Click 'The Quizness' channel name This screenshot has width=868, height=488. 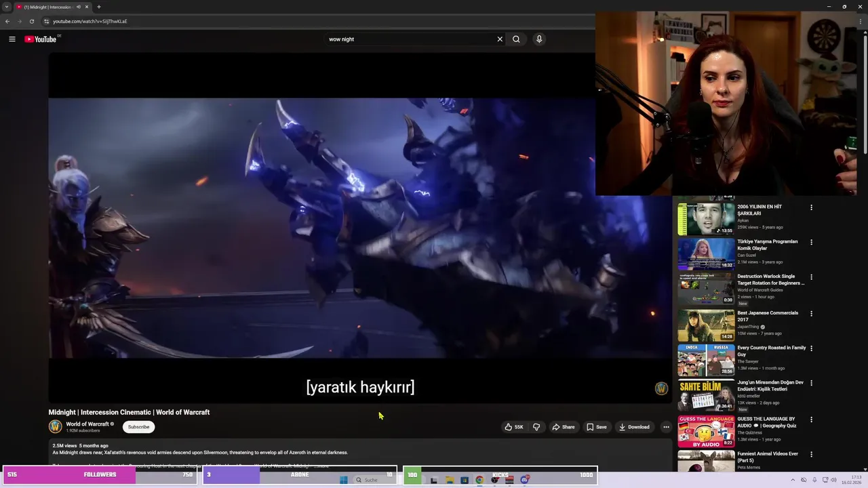749,432
